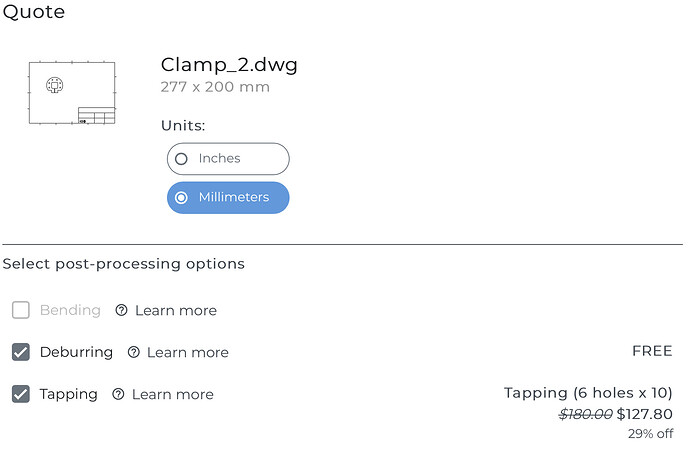Open the Learn more link for Bending
The width and height of the screenshot is (690, 459).
176,310
